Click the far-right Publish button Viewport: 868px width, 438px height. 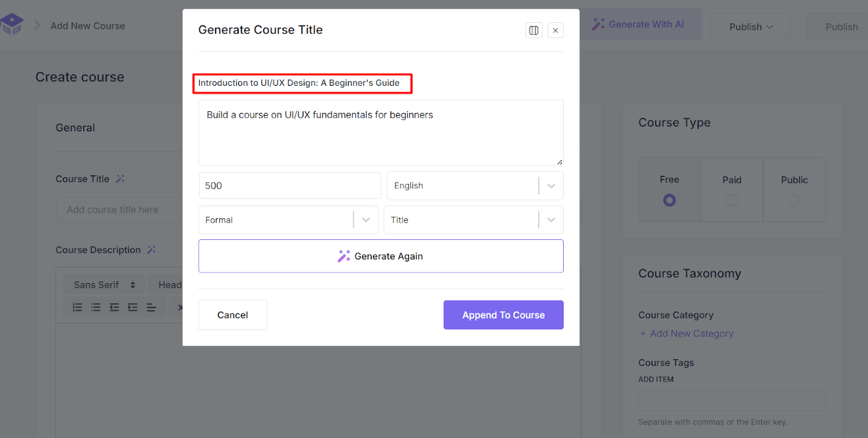838,27
